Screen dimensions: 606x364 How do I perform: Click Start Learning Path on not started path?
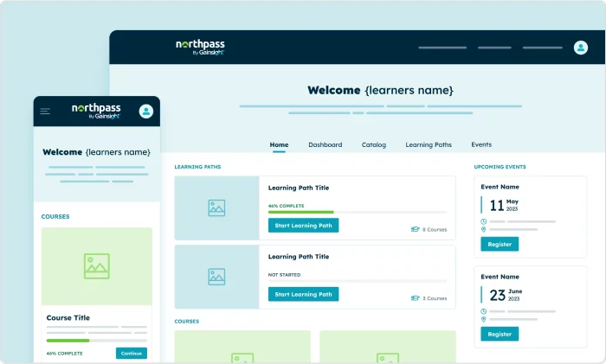point(303,294)
